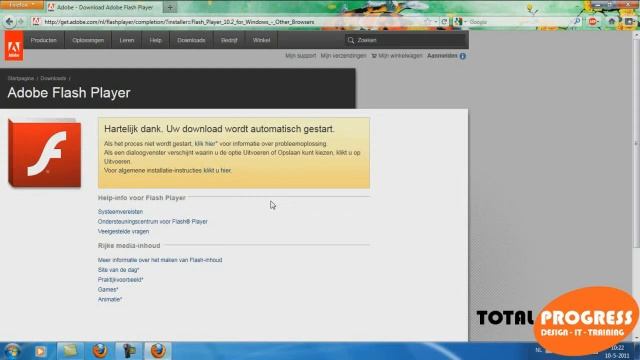Open the Animatie link

point(110,299)
